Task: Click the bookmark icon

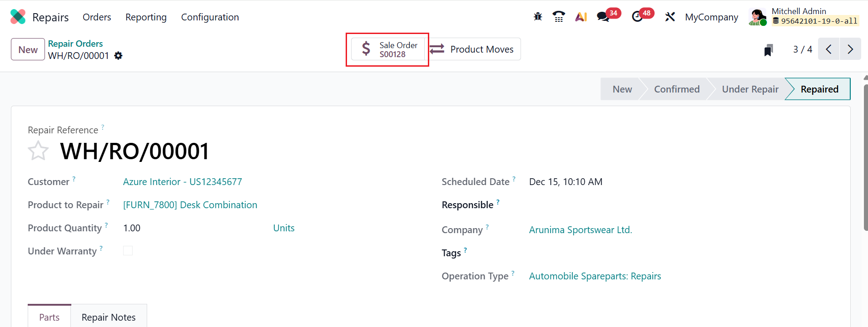Action: pyautogui.click(x=768, y=49)
